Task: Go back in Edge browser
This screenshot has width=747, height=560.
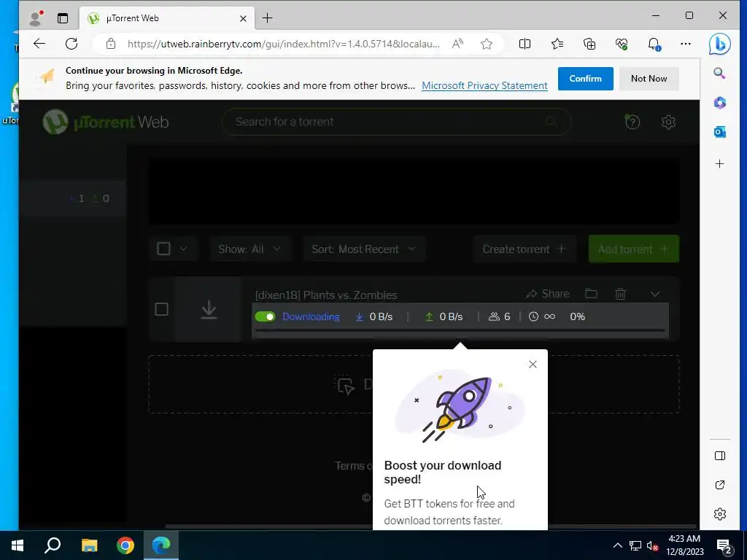Action: [x=39, y=44]
